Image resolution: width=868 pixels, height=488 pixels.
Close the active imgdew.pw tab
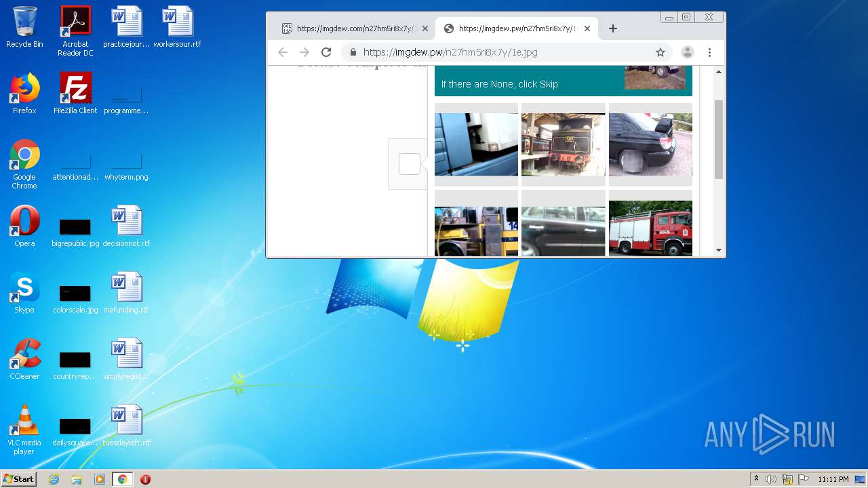tap(587, 28)
